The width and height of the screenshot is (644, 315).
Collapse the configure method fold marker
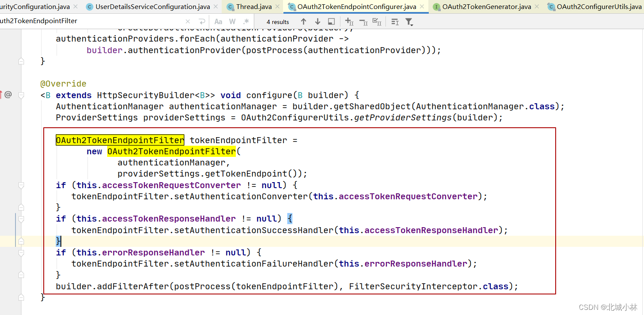tap(21, 95)
